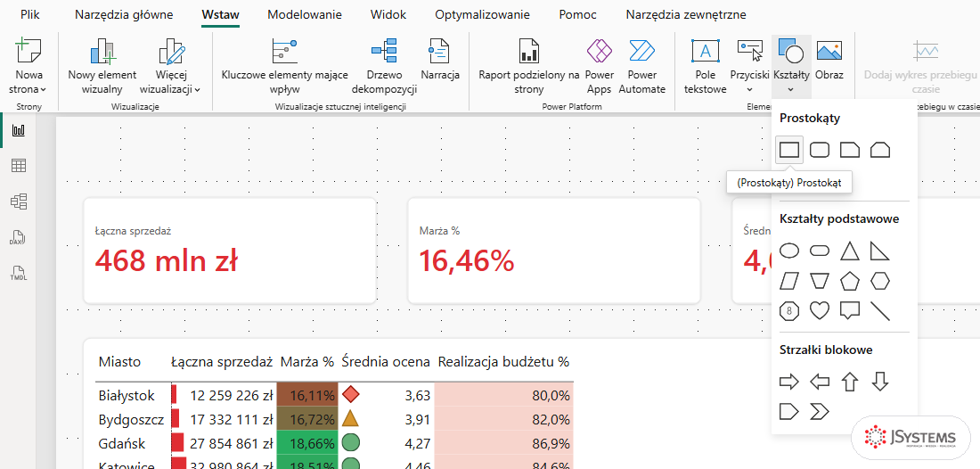Switch to the Widok tab

click(388, 14)
